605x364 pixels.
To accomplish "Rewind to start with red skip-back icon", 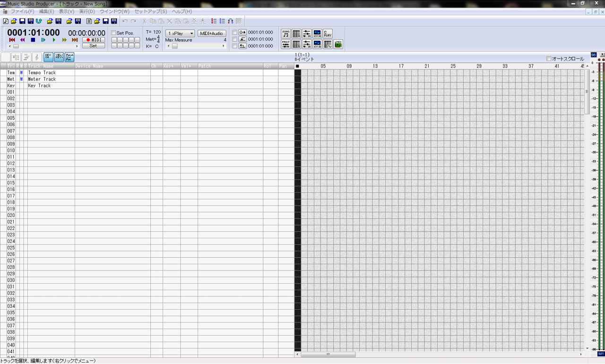I will (12, 40).
